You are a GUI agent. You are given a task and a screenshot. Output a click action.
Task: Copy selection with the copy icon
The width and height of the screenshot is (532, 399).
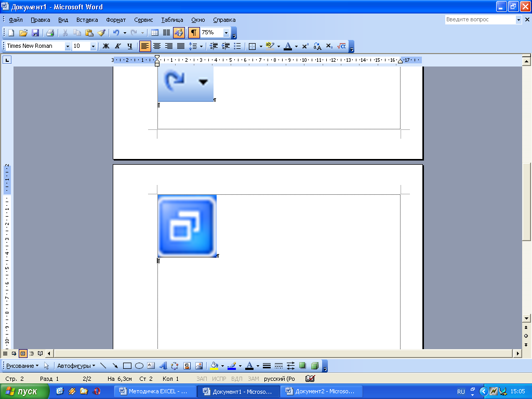tap(77, 33)
